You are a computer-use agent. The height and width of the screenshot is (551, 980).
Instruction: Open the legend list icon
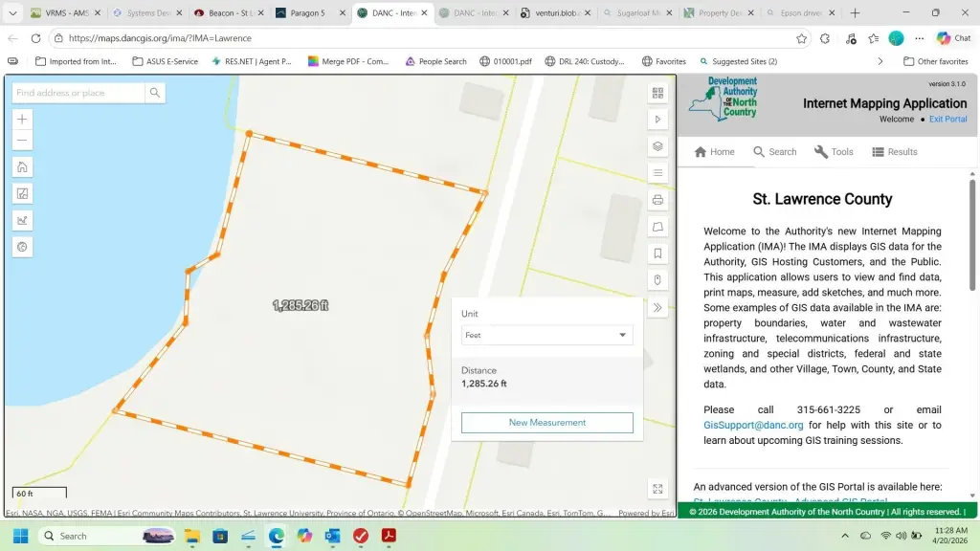[x=657, y=173]
